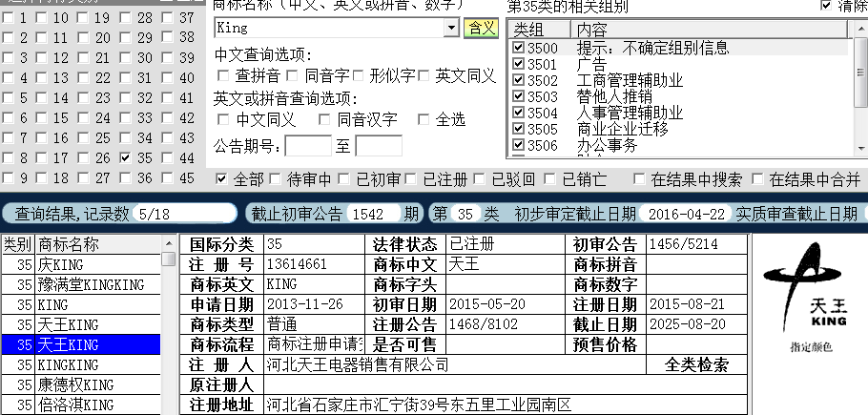Enable the 中文同义 checkbox
Screen dimensions: 868x415
tap(223, 119)
